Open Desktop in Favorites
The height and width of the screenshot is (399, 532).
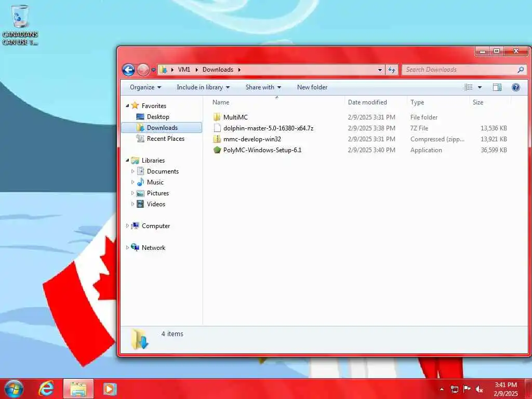point(158,117)
